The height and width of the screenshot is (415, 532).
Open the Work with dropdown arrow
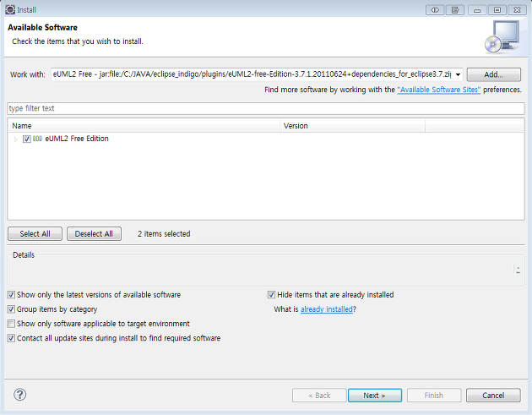(x=458, y=74)
